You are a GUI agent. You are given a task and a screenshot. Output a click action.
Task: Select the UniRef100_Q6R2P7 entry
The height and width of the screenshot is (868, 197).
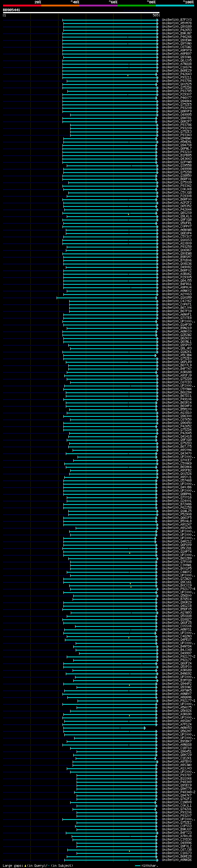click(177, 121)
